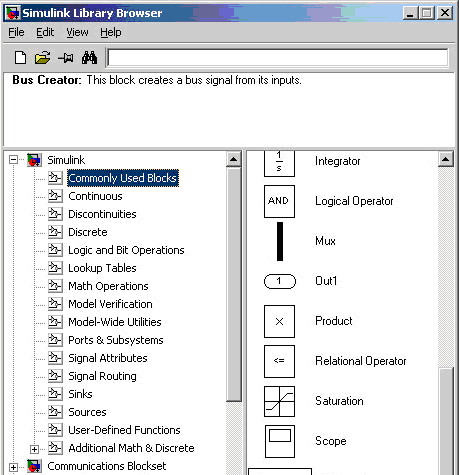Select the Mux block bar icon
459x475 pixels.
[x=280, y=241]
